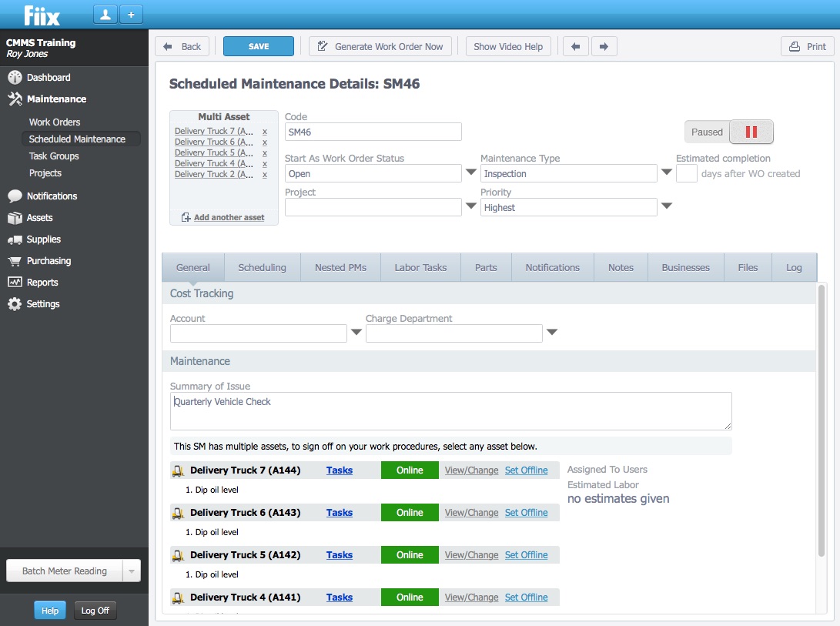840x626 pixels.
Task: Expand Priority dropdown
Action: [667, 206]
